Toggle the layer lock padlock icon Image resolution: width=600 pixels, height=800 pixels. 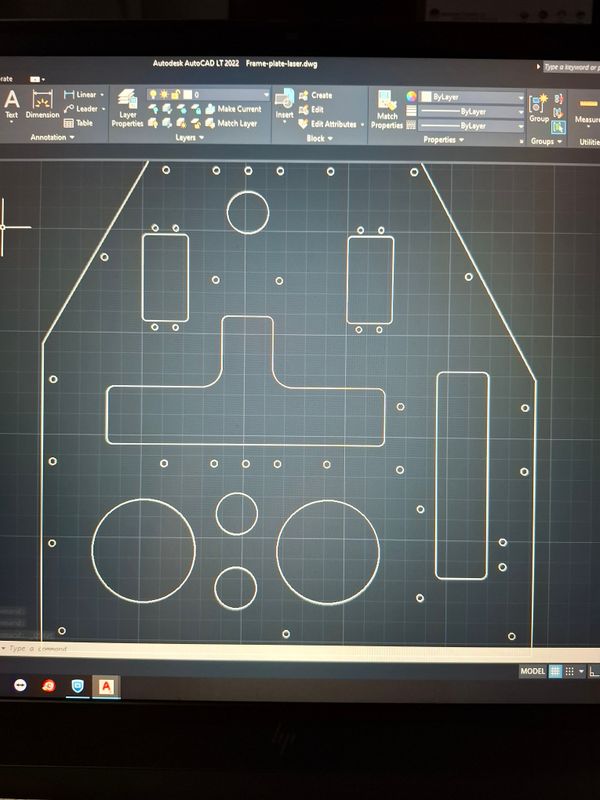click(175, 94)
